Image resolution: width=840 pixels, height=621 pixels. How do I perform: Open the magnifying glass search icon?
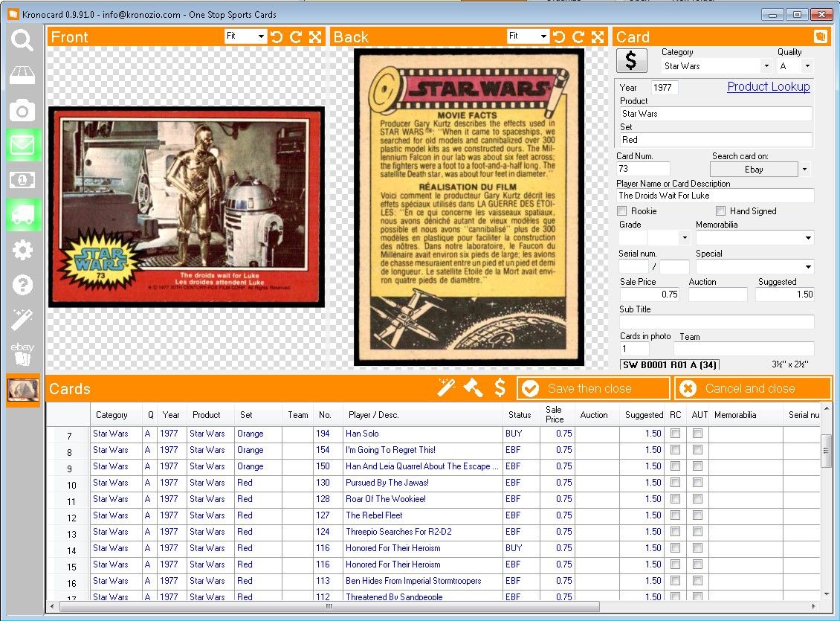tap(22, 40)
